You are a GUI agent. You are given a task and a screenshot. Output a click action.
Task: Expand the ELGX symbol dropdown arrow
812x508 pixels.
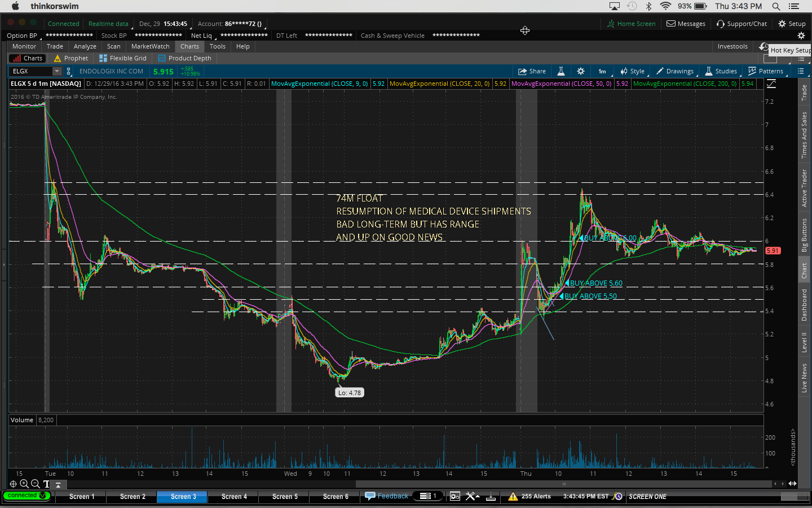coord(57,71)
